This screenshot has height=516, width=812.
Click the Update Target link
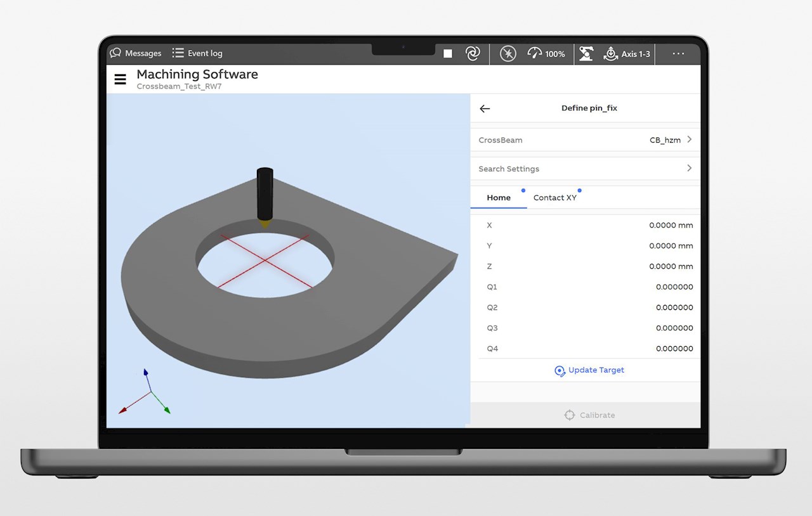[x=589, y=370]
